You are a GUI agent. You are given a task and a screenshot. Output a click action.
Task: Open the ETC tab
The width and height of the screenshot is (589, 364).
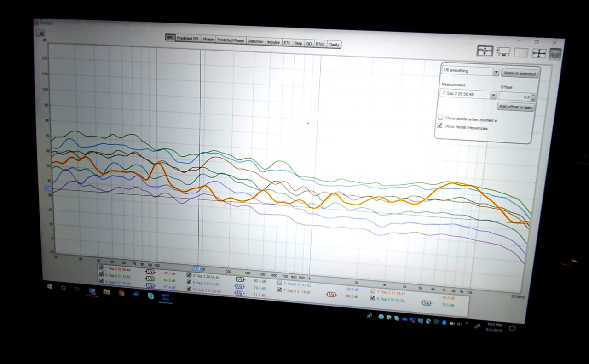[287, 43]
